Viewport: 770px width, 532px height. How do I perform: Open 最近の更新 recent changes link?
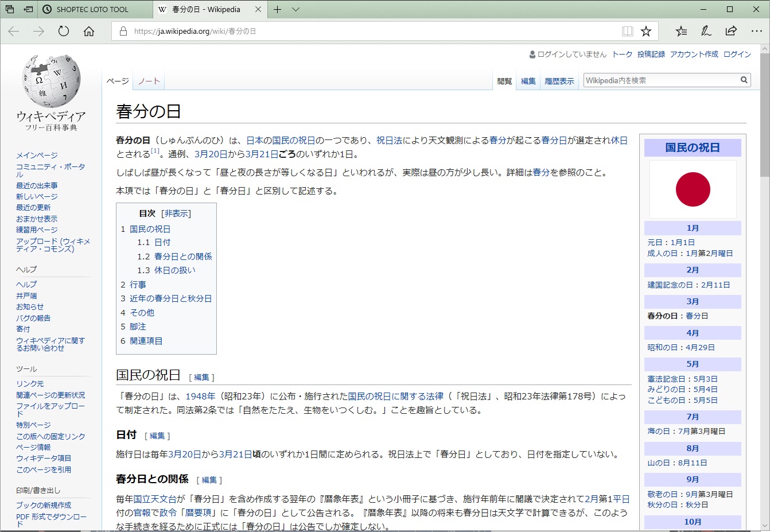[x=33, y=208]
